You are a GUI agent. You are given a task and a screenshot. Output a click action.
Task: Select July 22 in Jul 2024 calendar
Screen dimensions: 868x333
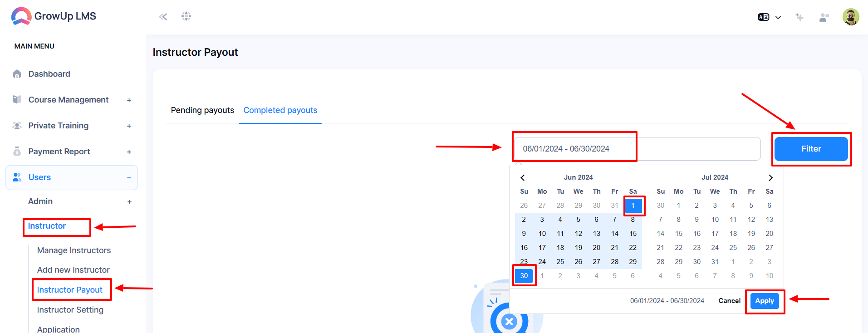point(679,248)
